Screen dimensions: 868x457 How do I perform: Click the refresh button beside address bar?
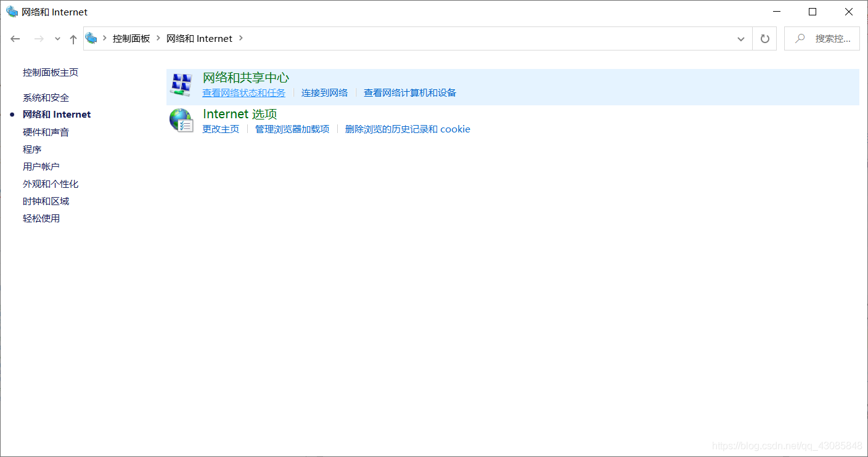tap(764, 39)
